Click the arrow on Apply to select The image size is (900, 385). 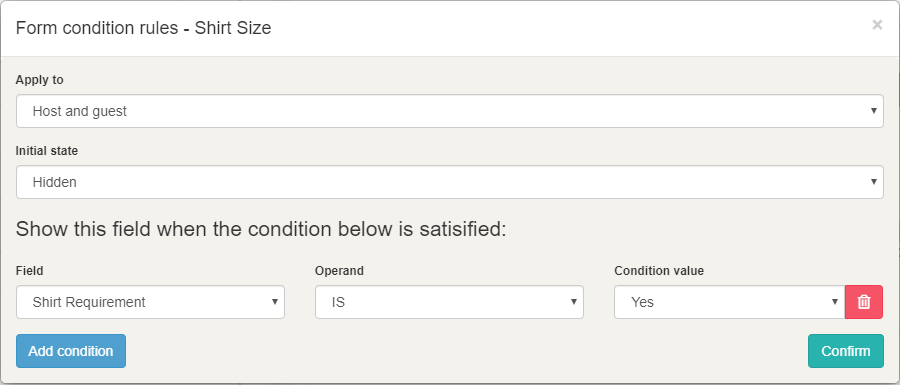[874, 111]
